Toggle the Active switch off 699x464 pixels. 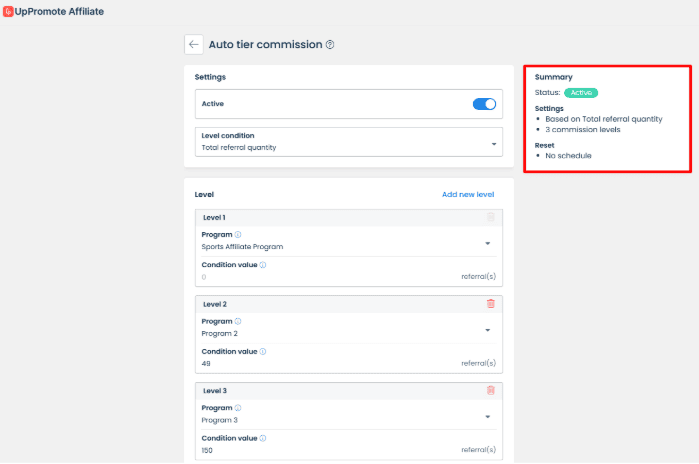click(484, 103)
